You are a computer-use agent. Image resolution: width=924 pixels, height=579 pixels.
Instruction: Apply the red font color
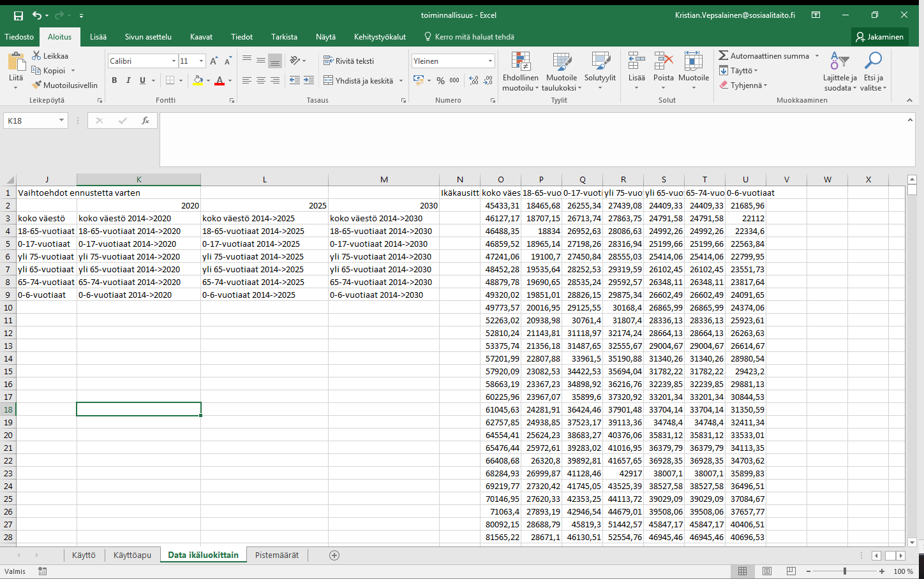(x=220, y=80)
